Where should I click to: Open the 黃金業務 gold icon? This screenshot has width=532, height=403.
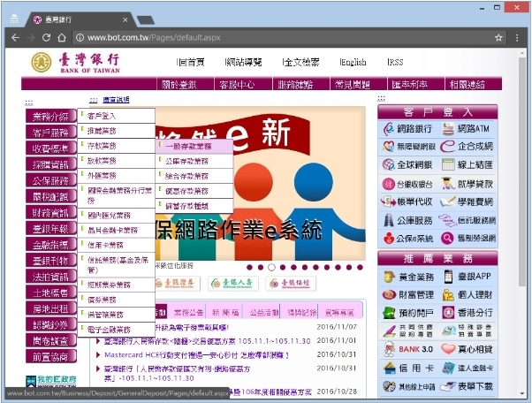389,277
